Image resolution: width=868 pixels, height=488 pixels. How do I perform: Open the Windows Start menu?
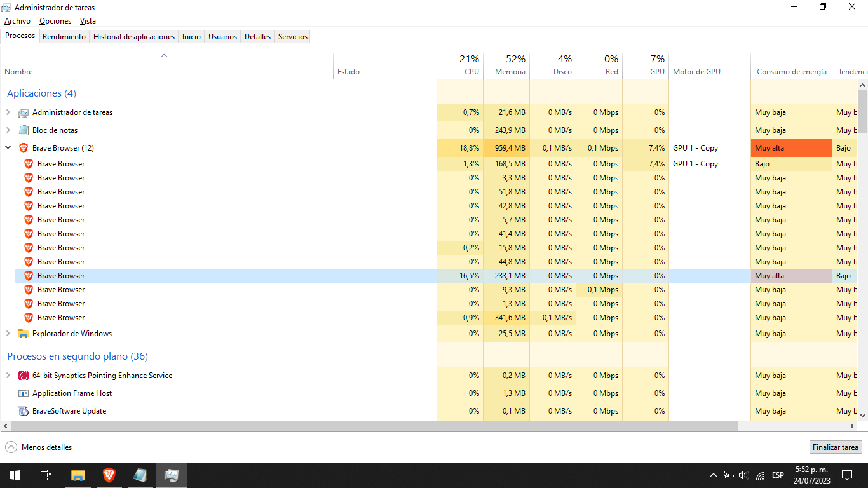coord(15,475)
